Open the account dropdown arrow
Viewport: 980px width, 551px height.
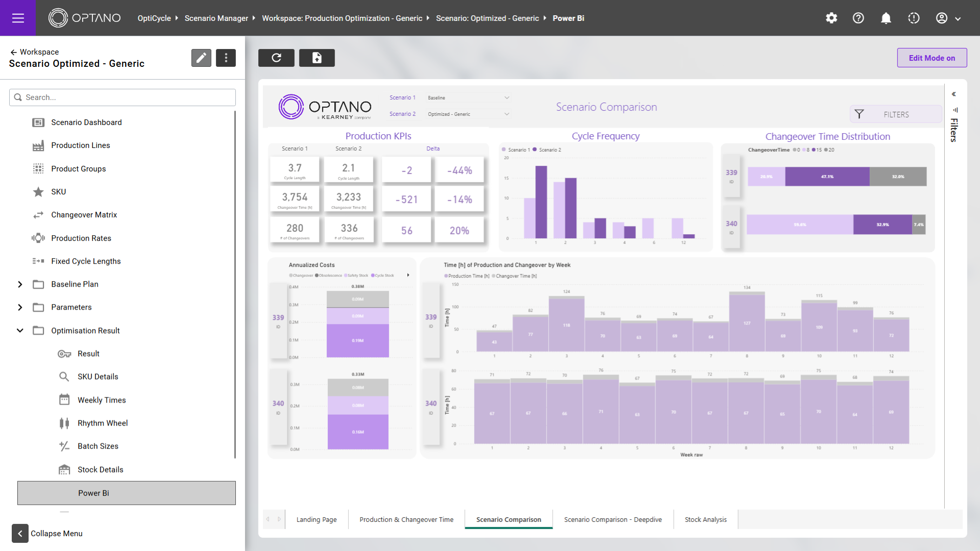[958, 19]
